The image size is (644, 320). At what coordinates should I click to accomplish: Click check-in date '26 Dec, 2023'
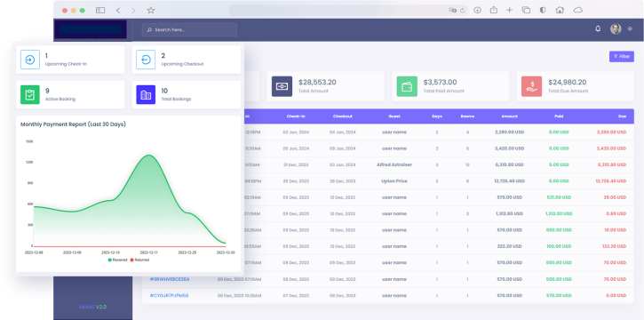296,181
